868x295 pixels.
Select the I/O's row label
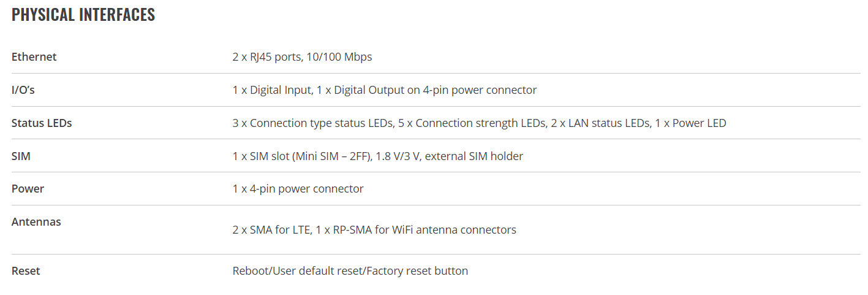23,90
